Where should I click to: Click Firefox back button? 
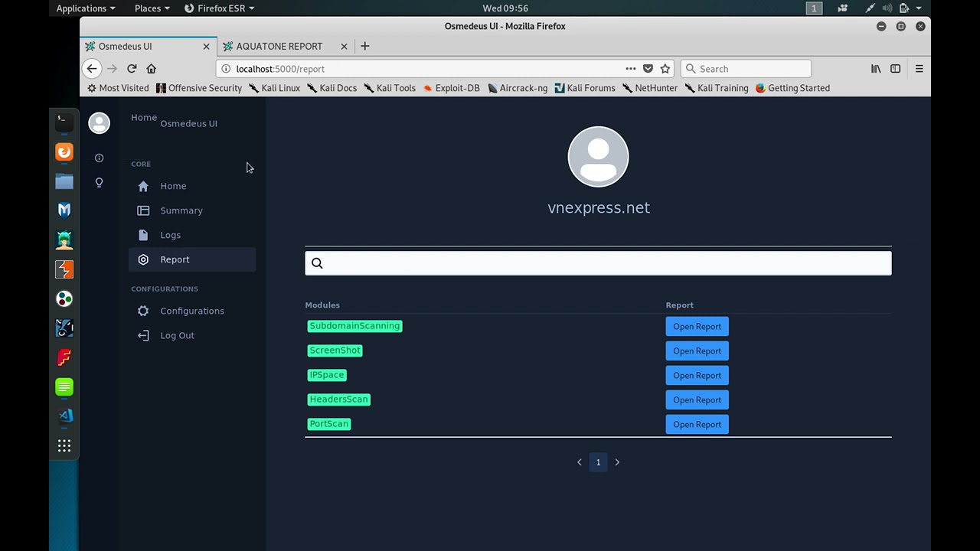92,68
